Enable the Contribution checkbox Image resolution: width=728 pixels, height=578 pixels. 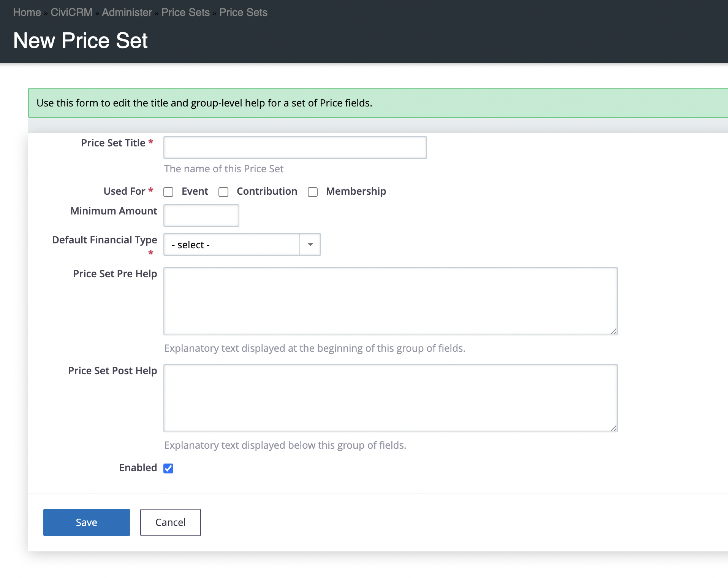tap(223, 192)
